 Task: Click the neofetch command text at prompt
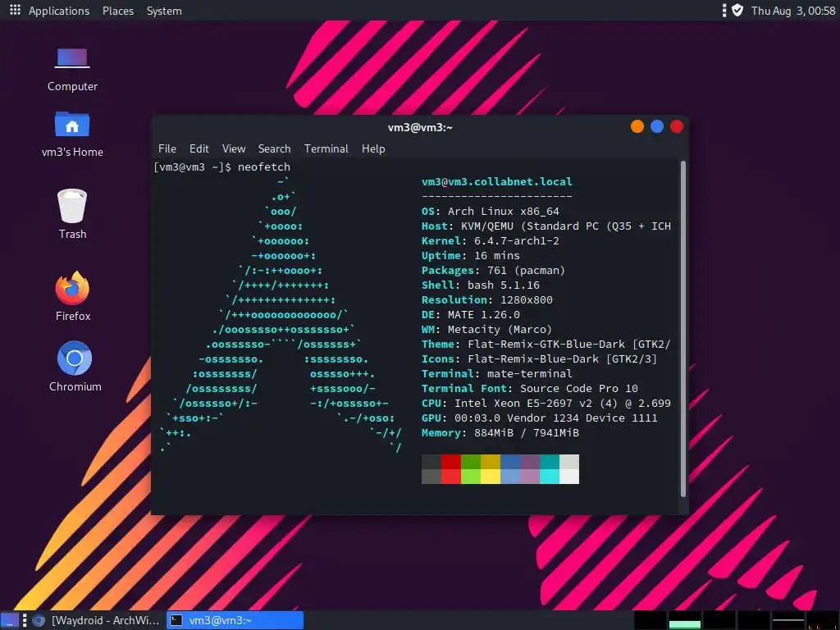(264, 167)
